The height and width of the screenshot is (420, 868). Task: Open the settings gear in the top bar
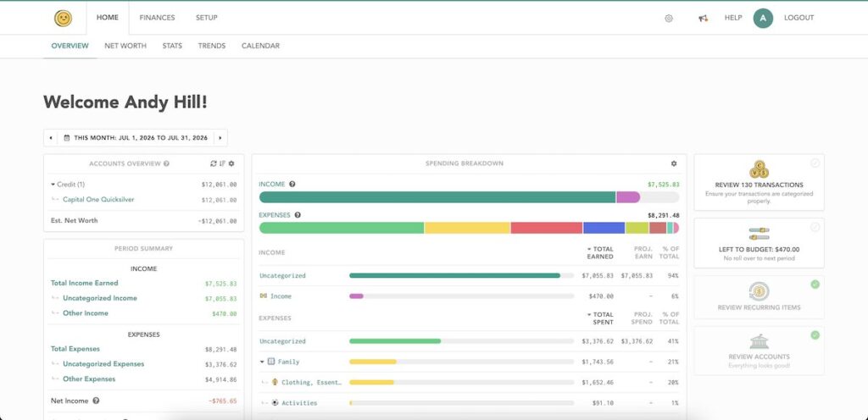669,19
